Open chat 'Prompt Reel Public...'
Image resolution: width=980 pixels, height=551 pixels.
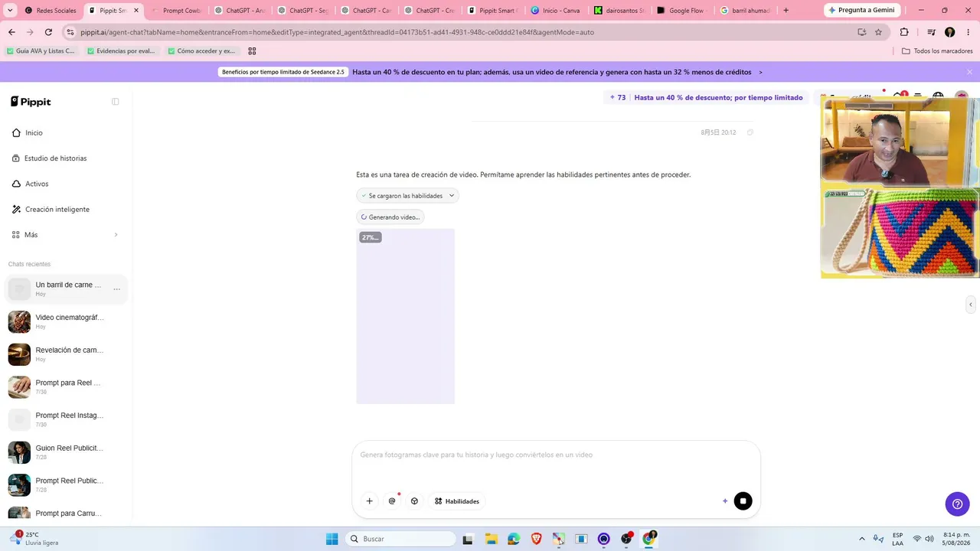[65, 485]
